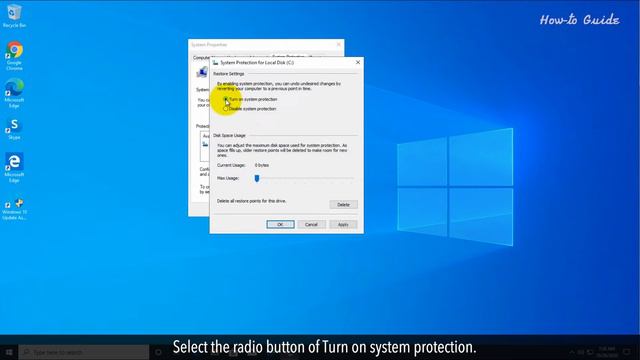640x360 pixels.
Task: Open the new swirl-logo Microsoft Edge shortcut
Action: 14,93
